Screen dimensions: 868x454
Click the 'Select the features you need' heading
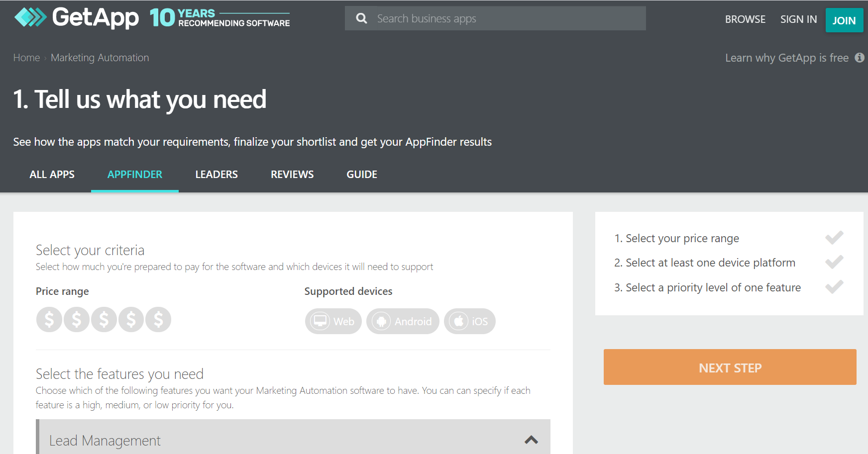pyautogui.click(x=119, y=374)
